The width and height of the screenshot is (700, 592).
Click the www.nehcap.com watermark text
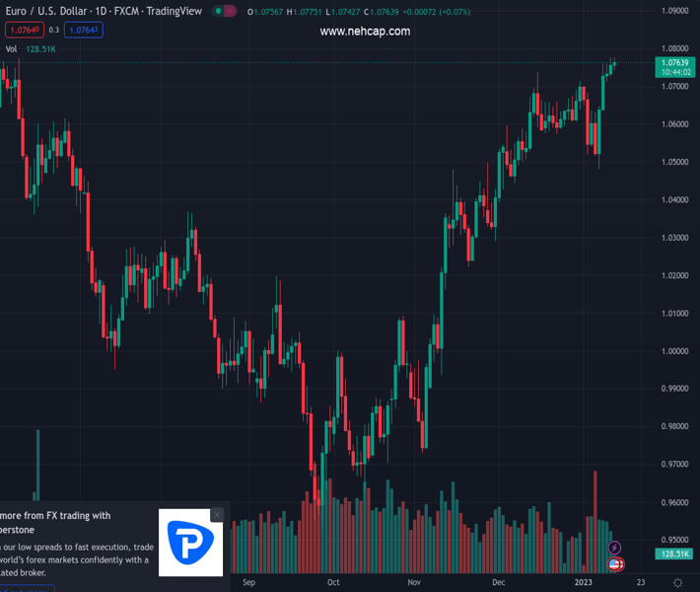[x=365, y=32]
